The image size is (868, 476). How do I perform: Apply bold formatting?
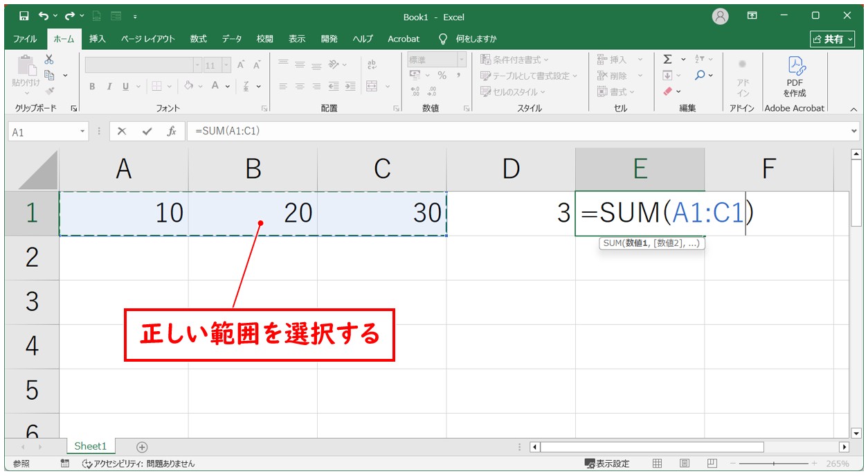pos(92,87)
